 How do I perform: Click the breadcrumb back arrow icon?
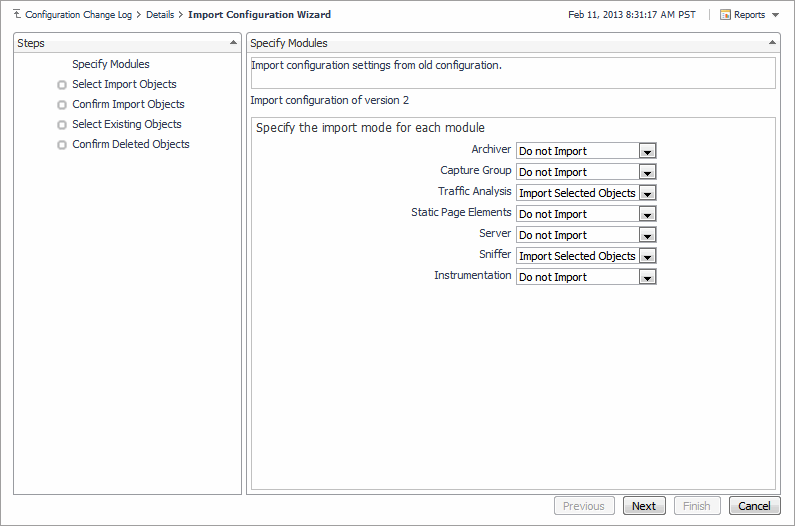pyautogui.click(x=17, y=15)
